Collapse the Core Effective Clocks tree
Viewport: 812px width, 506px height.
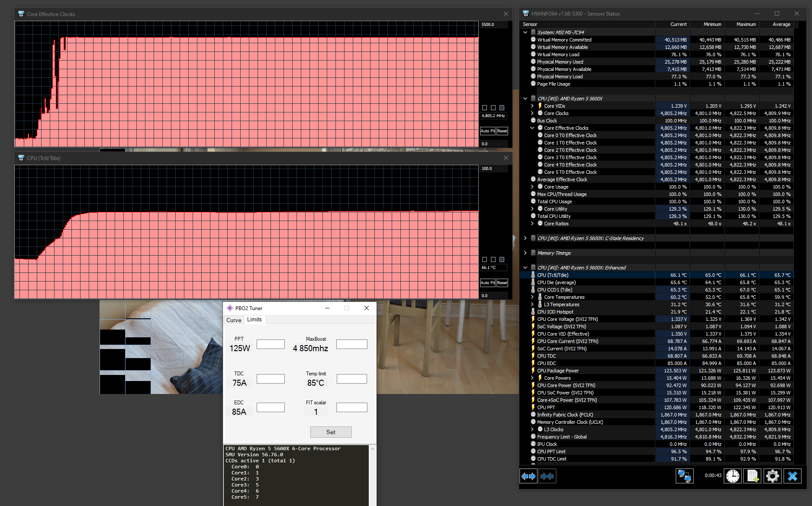532,128
